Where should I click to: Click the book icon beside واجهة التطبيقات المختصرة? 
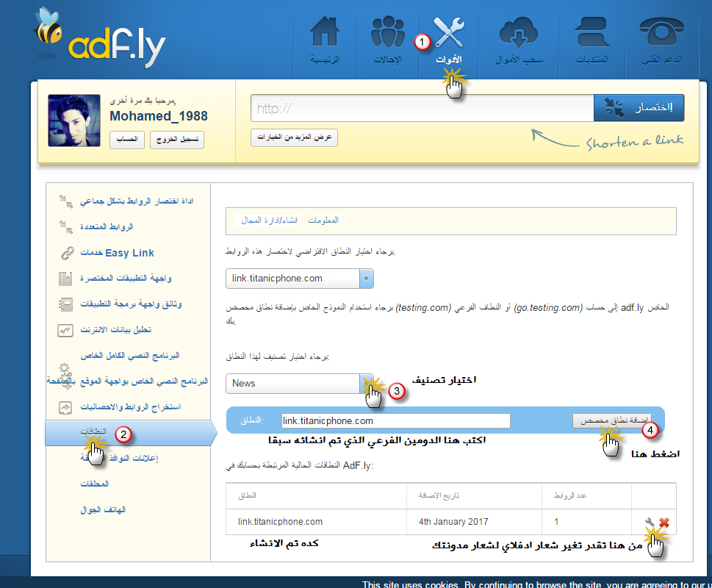(65, 279)
